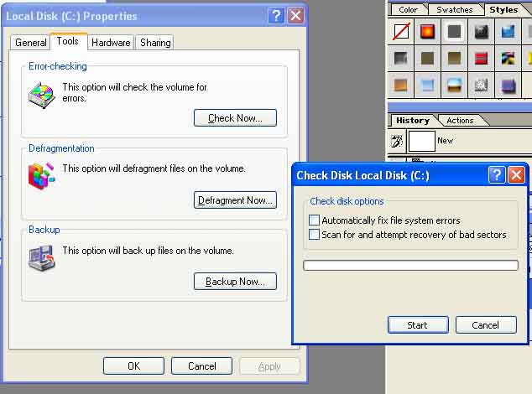Apply the black chrome button style
The width and height of the screenshot is (532, 394).
coord(481,32)
